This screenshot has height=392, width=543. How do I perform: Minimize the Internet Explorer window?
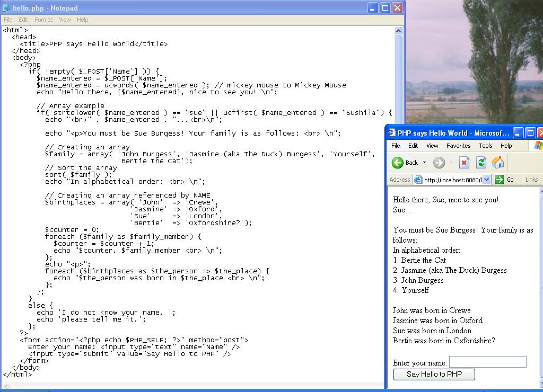pos(518,133)
